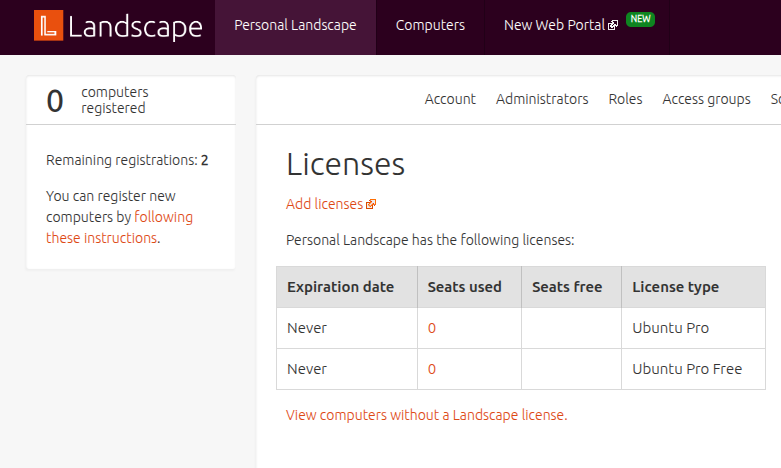Select the 'Ubuntu Pro Free' license type cell
Viewport: 781px width, 468px height.
[693, 369]
